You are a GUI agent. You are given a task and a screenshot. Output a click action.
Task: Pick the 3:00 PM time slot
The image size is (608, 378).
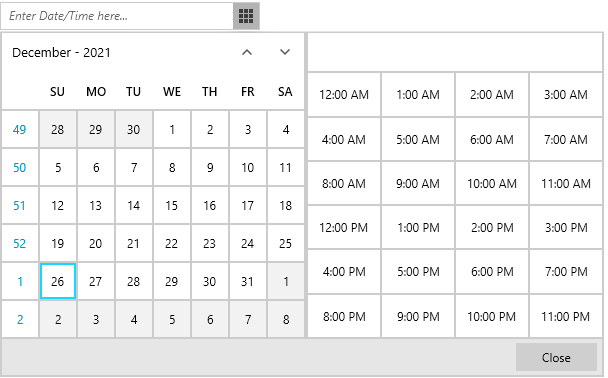566,227
